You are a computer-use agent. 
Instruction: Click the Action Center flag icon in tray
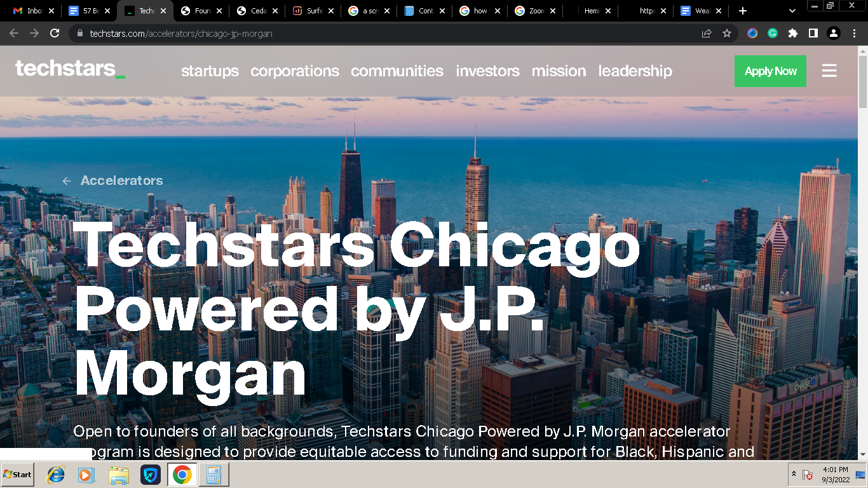coord(808,475)
